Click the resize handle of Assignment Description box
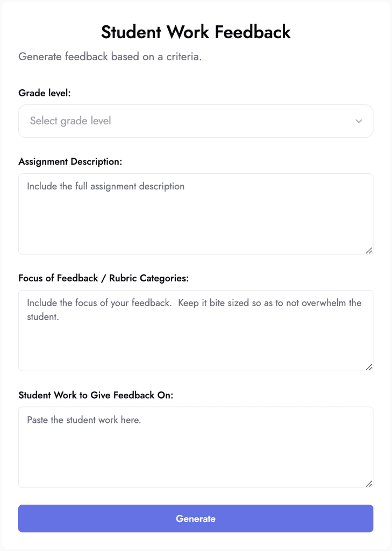 [x=369, y=250]
